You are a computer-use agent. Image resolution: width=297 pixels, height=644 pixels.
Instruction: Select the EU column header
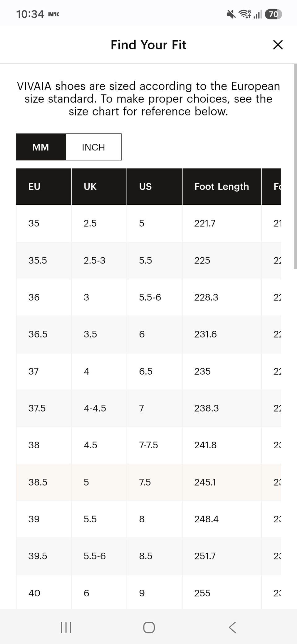[x=44, y=187]
